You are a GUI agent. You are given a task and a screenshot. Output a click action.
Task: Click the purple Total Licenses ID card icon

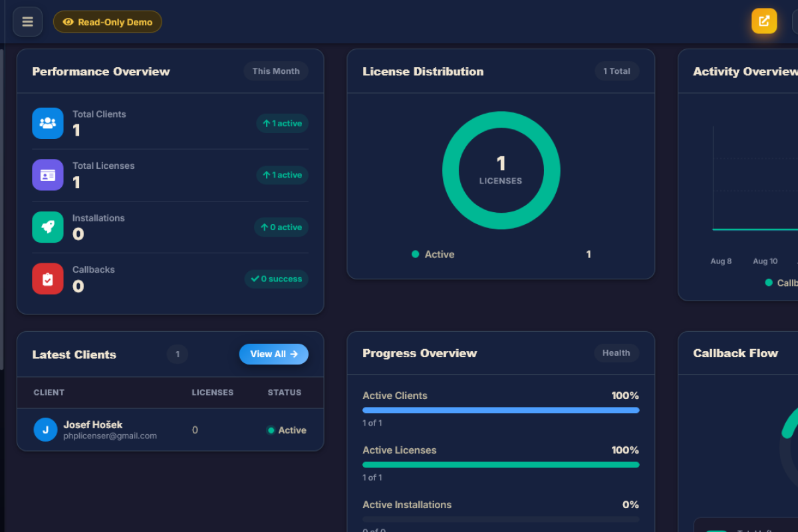(x=48, y=175)
